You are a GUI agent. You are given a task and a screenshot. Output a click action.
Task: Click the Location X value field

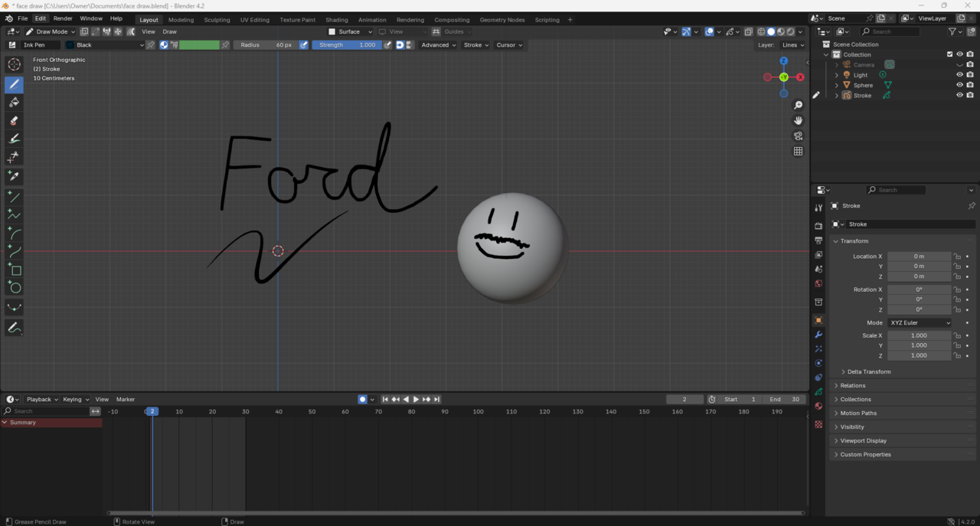pyautogui.click(x=920, y=256)
